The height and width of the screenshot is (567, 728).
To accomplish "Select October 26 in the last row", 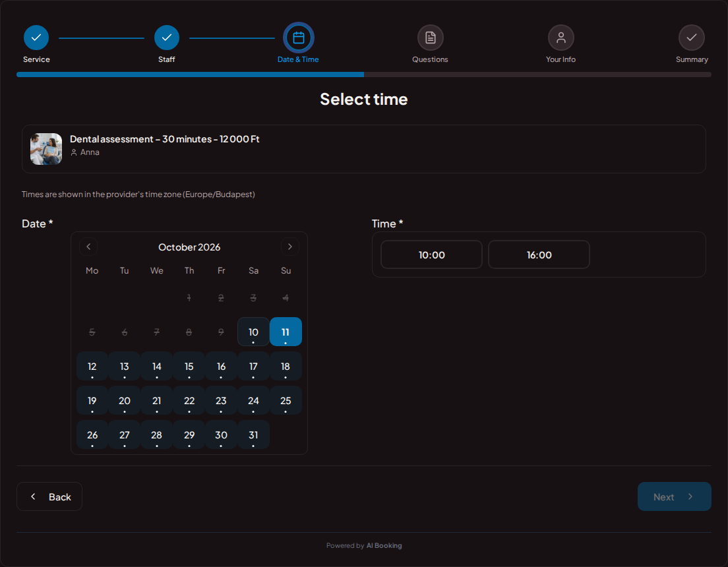I will click(92, 434).
